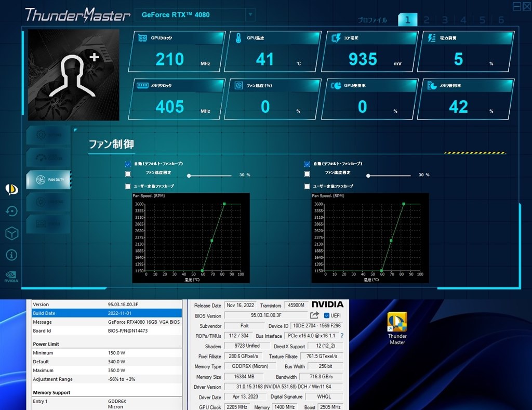Click the Palit logo icon in the sidebar
Image resolution: width=532 pixels, height=410 pixels.
[11, 189]
